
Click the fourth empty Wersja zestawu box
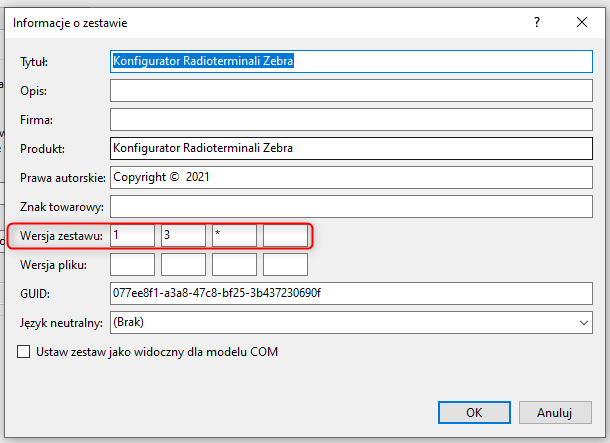[x=285, y=236]
